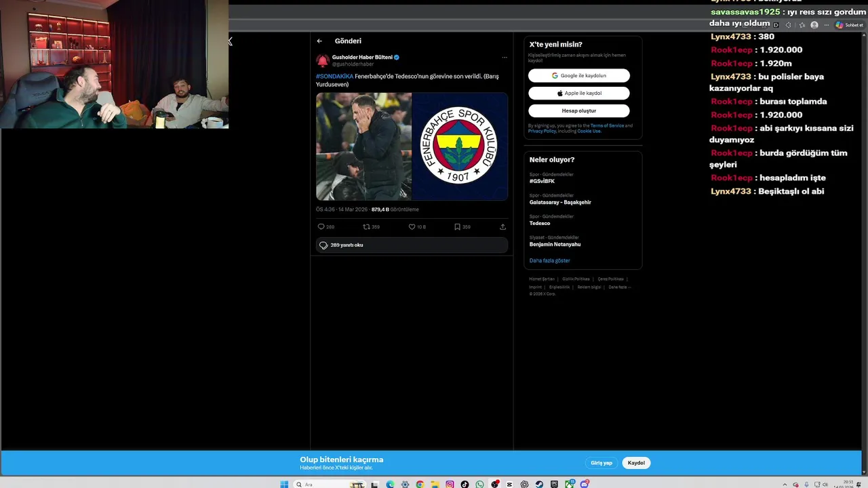Open Discord from taskbar
868x488 pixels.
pyautogui.click(x=585, y=484)
